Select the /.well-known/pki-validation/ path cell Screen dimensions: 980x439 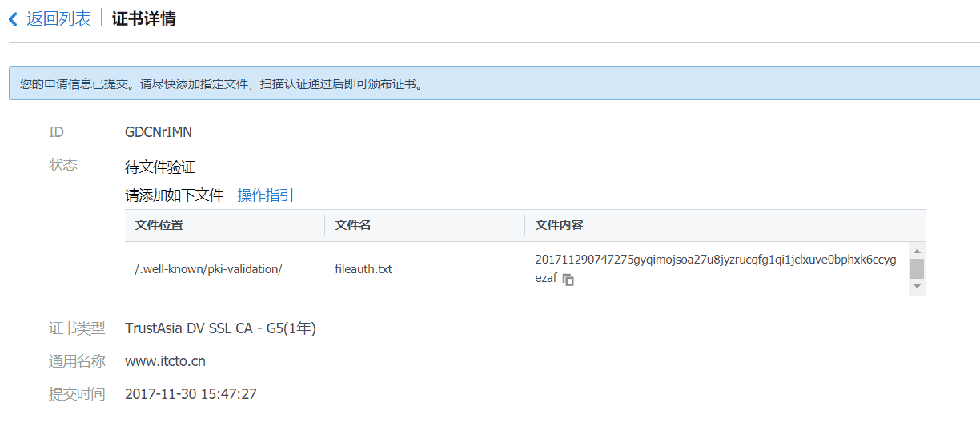(208, 269)
